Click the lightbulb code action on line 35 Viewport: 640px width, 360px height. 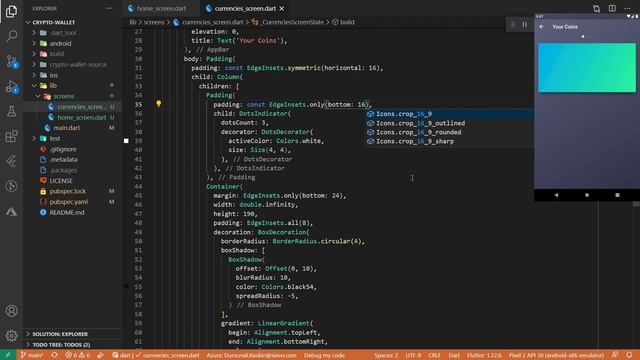[x=158, y=104]
